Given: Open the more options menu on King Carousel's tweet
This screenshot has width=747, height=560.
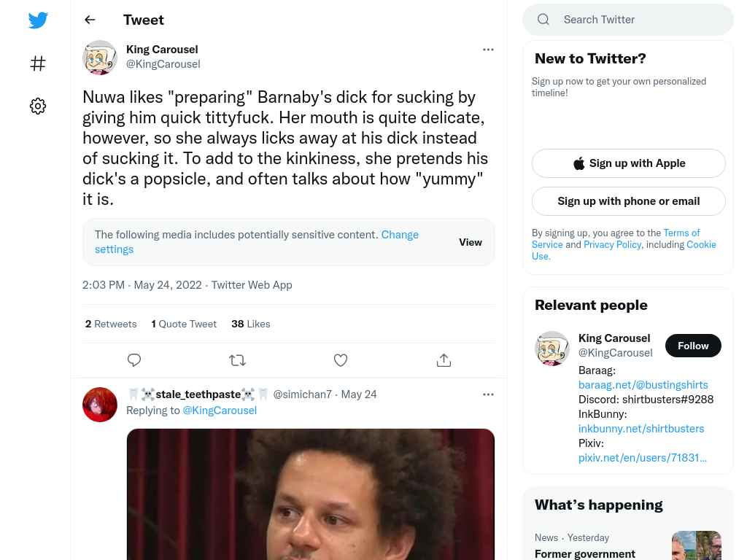Looking at the screenshot, I should tap(488, 50).
